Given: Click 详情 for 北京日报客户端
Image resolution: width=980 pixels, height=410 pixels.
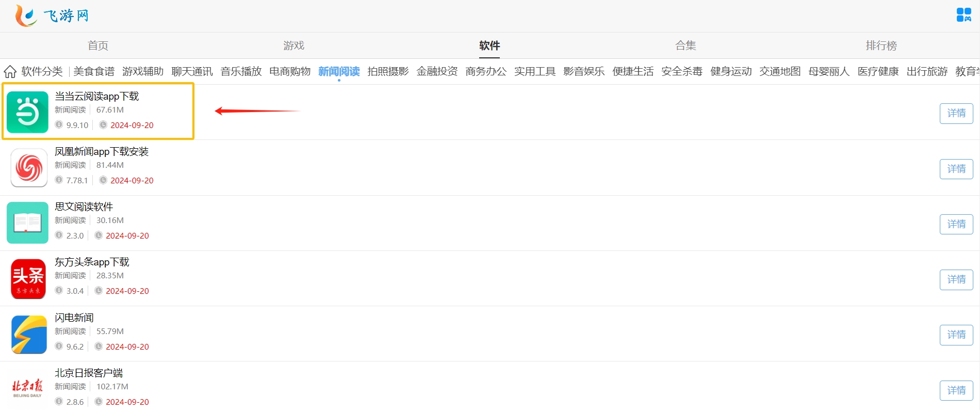Looking at the screenshot, I should pos(956,390).
